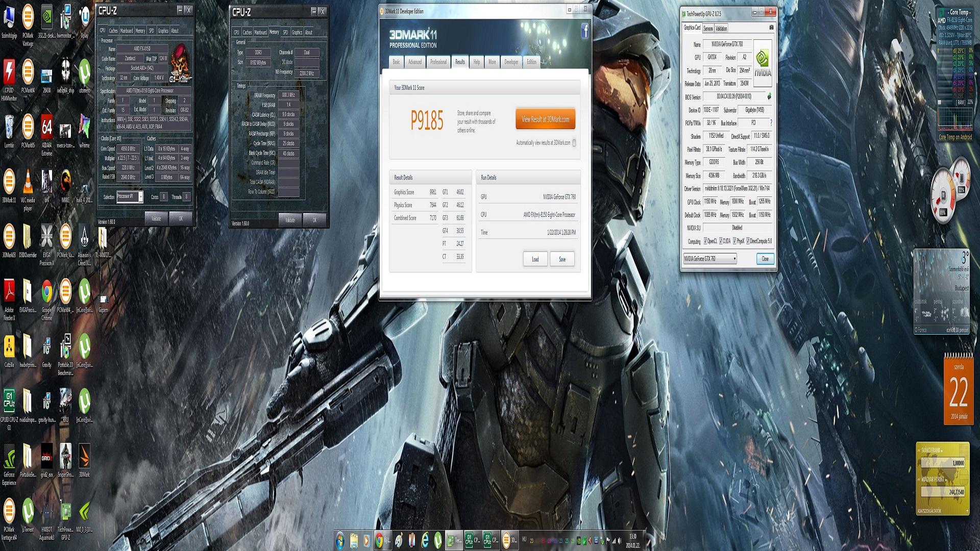The image size is (980, 551).
Task: Toggle the PhysX checkbox in GPU-Z
Action: (x=734, y=241)
